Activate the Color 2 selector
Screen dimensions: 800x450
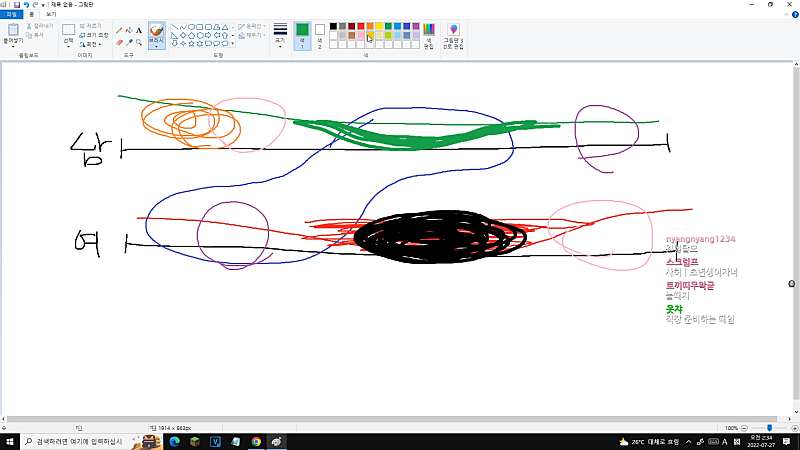coord(319,36)
